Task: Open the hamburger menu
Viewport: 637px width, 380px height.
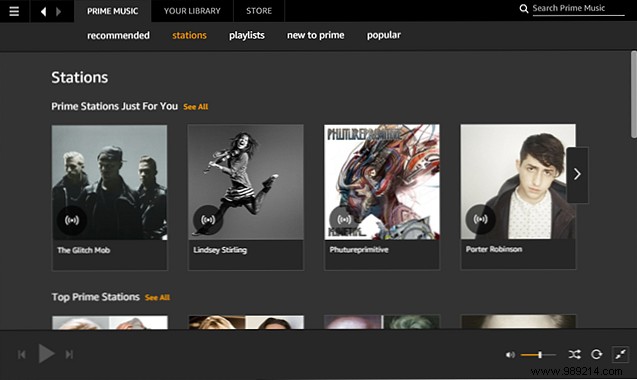Action: point(14,11)
